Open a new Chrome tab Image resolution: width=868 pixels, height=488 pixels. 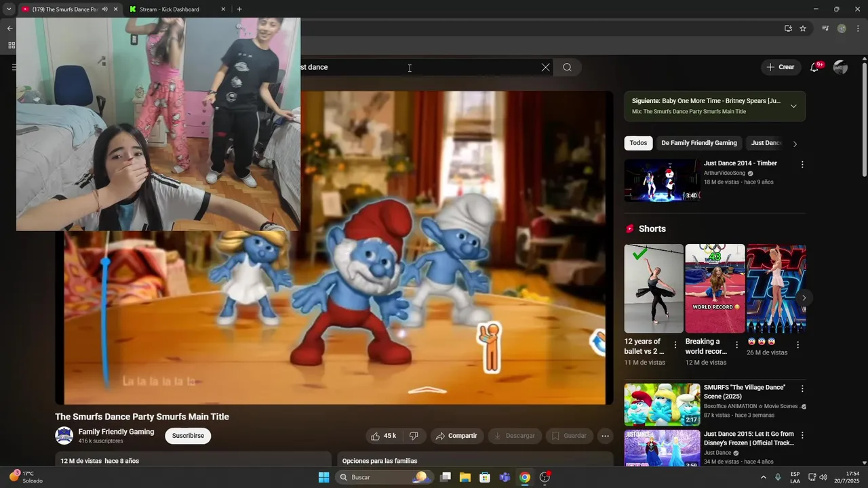(239, 9)
